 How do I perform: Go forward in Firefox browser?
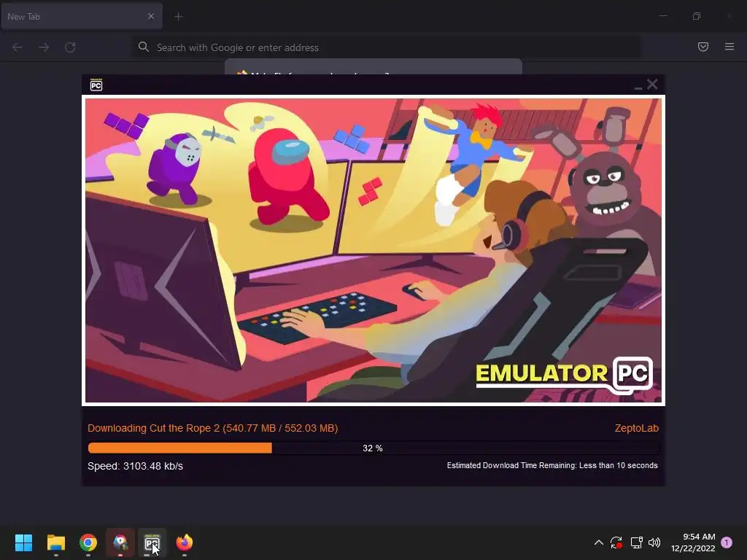pyautogui.click(x=44, y=47)
